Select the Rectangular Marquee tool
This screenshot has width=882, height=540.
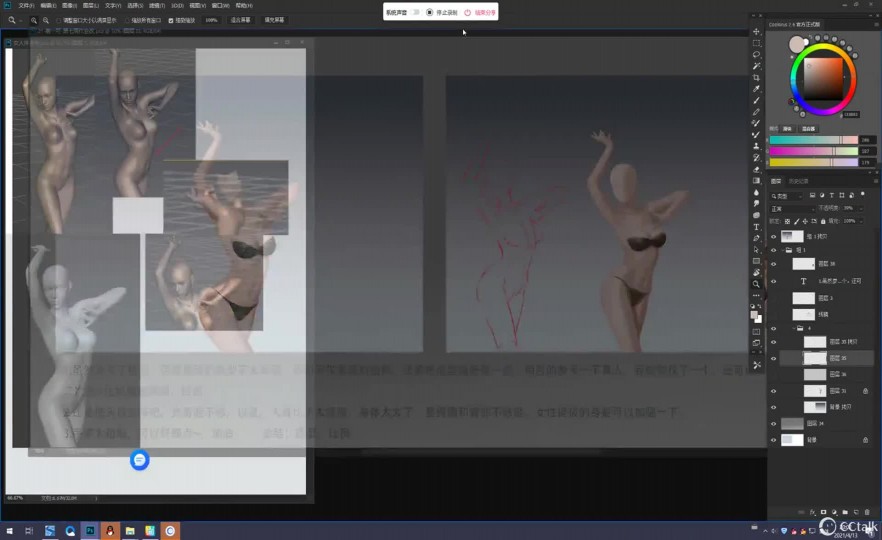click(757, 43)
